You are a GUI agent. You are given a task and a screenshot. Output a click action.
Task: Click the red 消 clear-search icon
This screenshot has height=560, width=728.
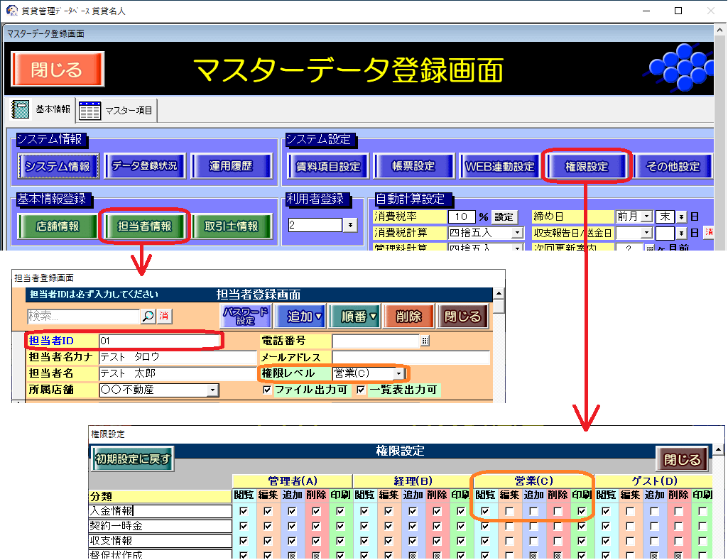[164, 317]
